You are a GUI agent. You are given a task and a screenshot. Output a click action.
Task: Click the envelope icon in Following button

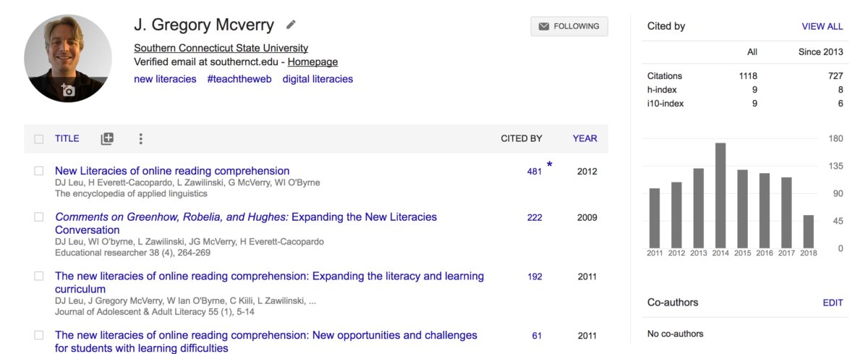click(544, 26)
